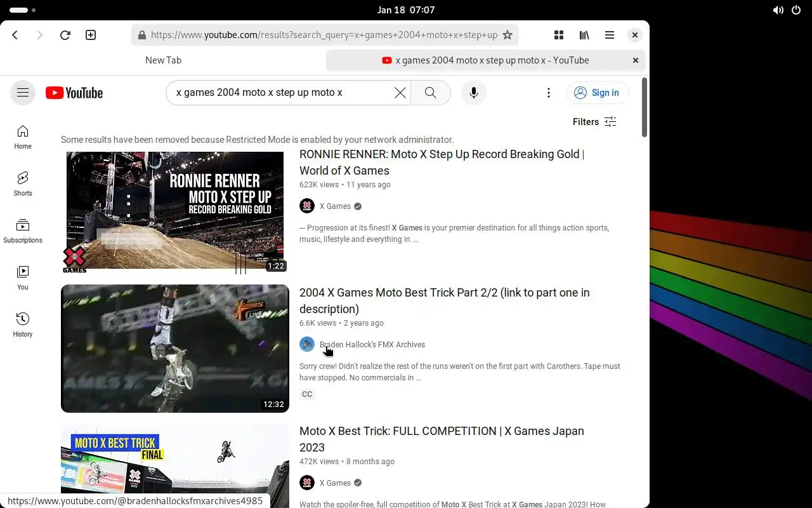Image resolution: width=812 pixels, height=508 pixels.
Task: Click the CC closed captions badge
Action: tap(307, 394)
